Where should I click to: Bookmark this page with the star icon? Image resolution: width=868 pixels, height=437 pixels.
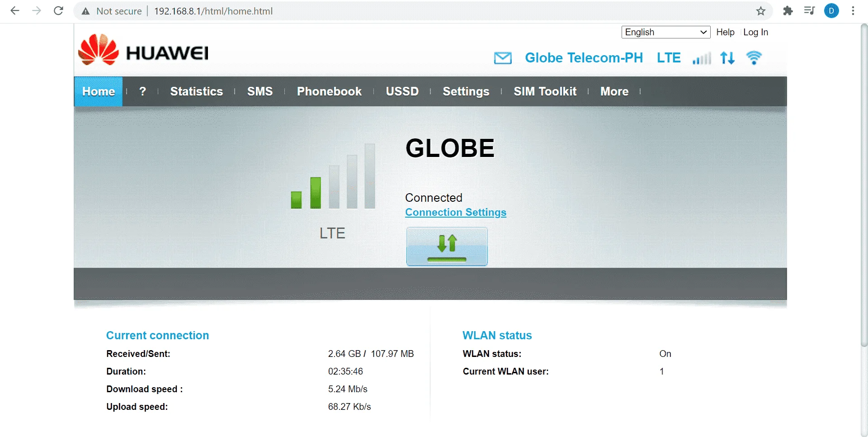pos(761,11)
